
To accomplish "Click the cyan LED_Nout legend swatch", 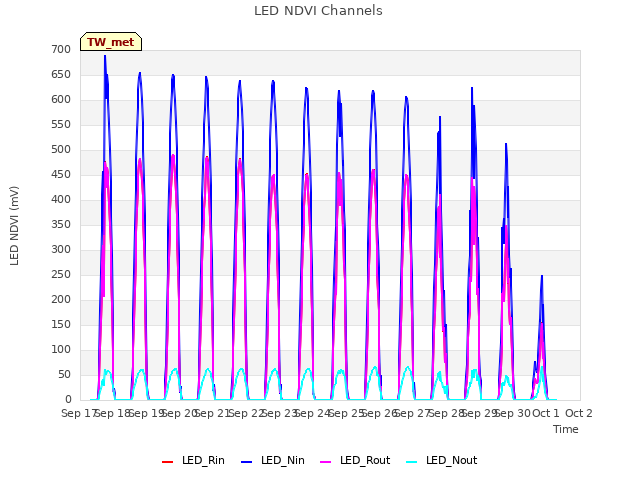I will [x=412, y=462].
